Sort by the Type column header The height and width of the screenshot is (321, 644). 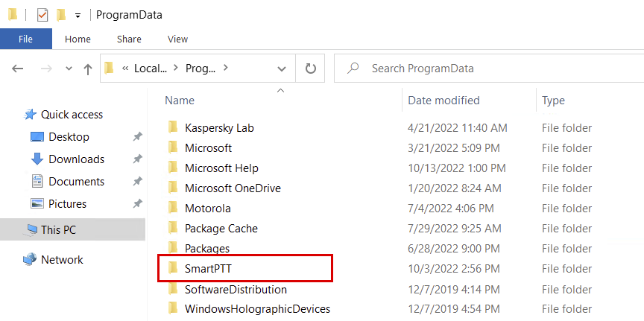553,100
